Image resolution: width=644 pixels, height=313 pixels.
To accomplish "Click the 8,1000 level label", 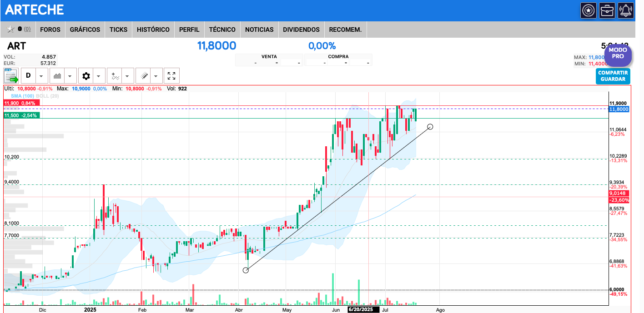I will (12, 223).
